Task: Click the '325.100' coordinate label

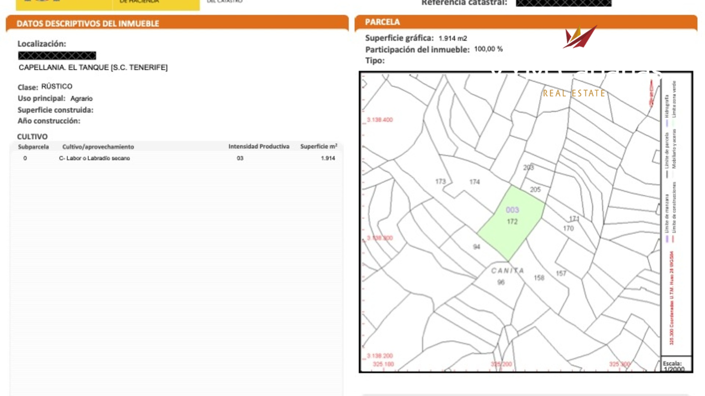Action: pos(383,364)
